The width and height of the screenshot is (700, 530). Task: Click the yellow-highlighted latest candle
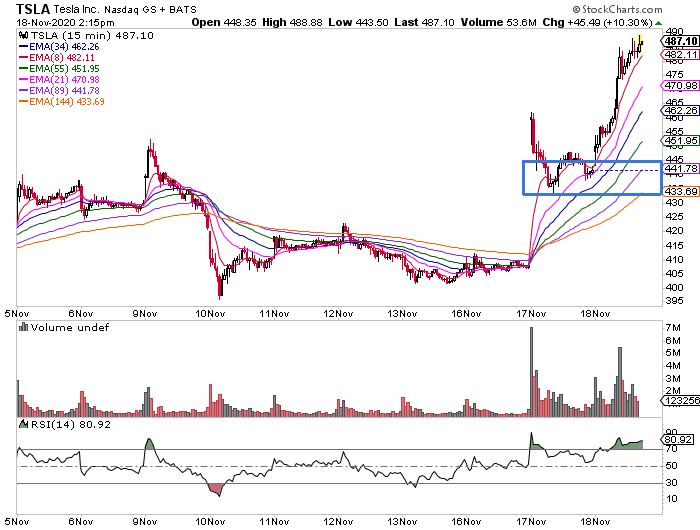coord(640,43)
